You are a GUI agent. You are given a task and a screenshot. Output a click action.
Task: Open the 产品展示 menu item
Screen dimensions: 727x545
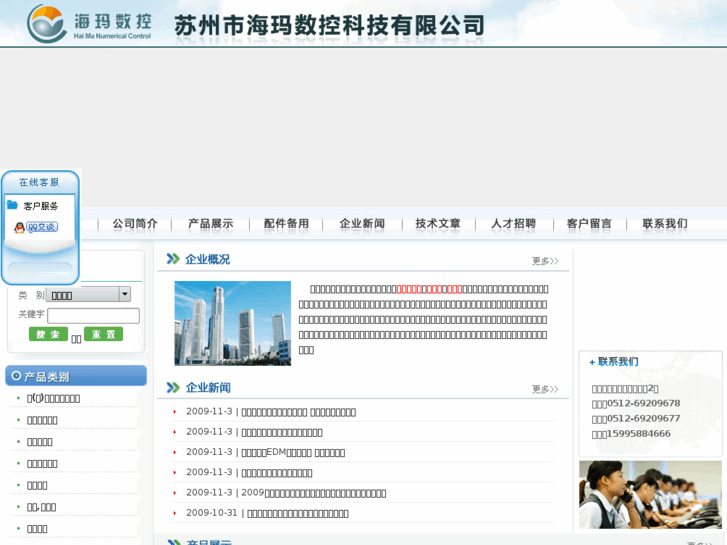[x=210, y=224]
